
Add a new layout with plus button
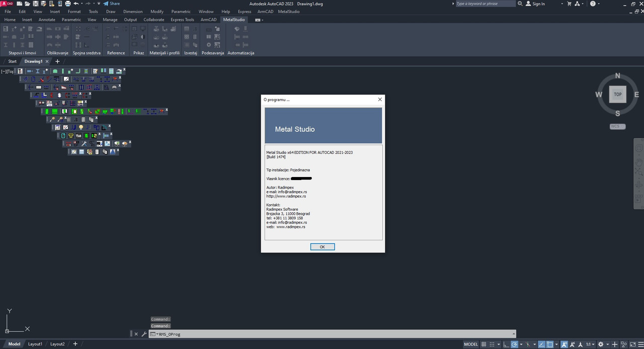tap(75, 344)
